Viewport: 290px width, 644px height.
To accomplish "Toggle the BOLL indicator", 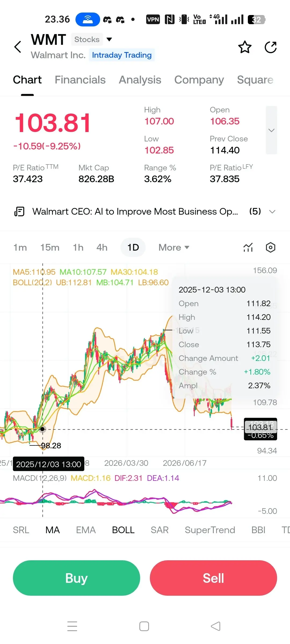I will pos(123,530).
